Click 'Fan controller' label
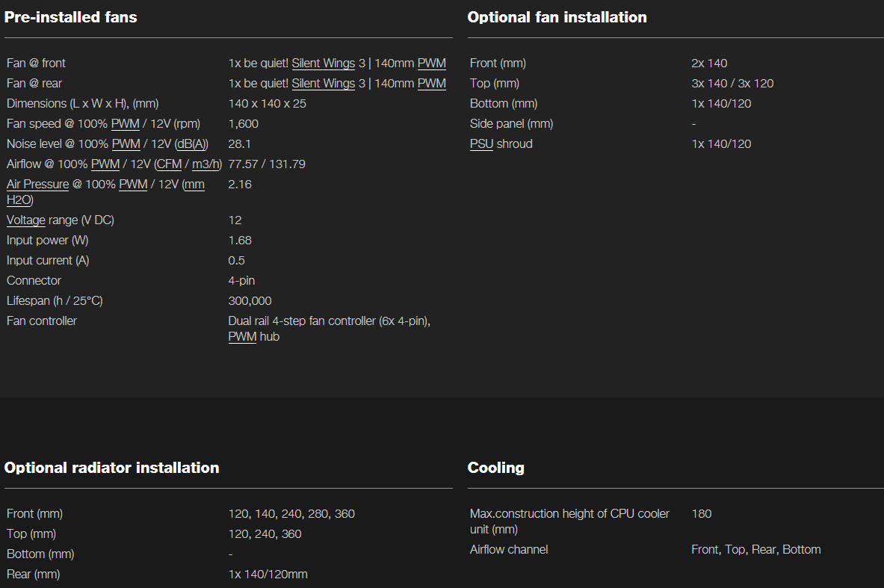 (42, 321)
